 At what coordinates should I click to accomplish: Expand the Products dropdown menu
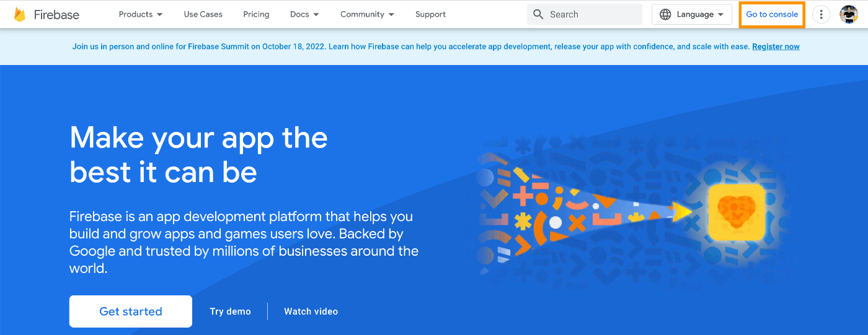pos(141,14)
